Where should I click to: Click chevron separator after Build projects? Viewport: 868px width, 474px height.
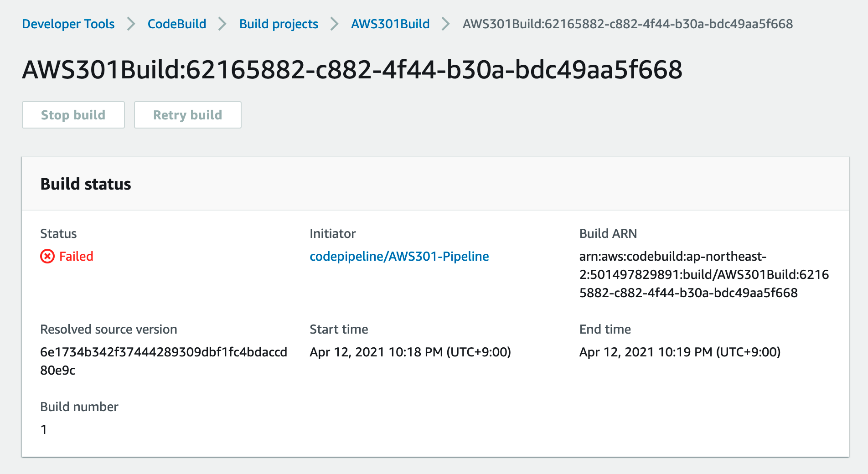coord(335,24)
